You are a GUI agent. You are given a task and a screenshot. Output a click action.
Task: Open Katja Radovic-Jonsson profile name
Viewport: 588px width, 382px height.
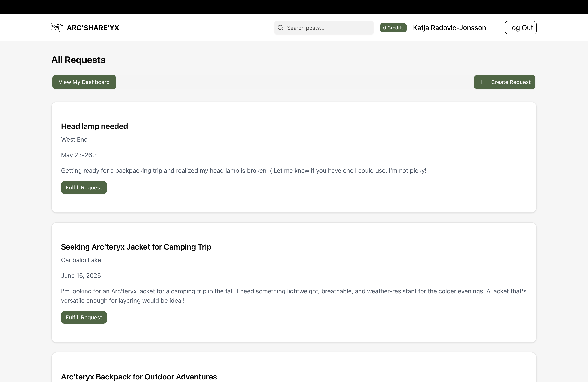[x=449, y=28]
